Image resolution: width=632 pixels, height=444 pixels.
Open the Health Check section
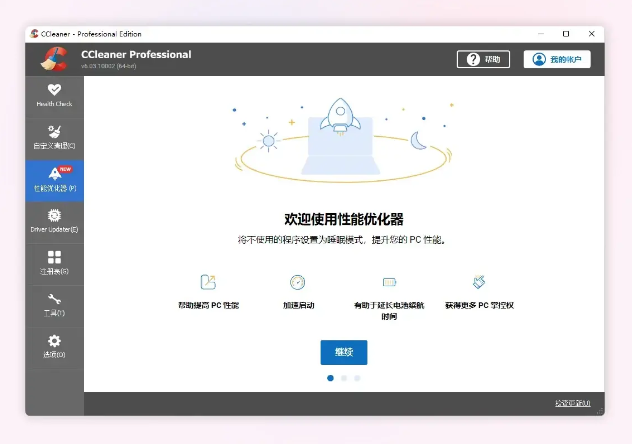pos(54,97)
